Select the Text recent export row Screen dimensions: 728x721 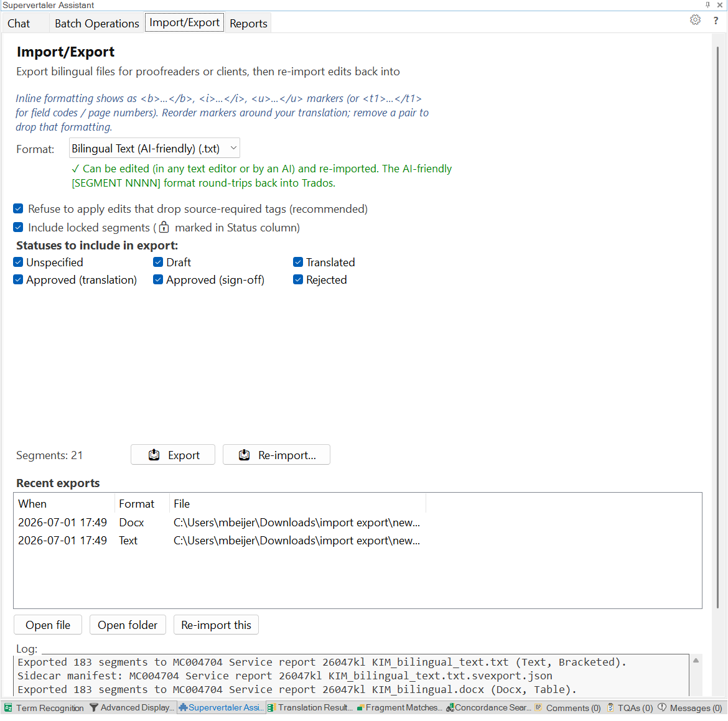pyautogui.click(x=358, y=541)
